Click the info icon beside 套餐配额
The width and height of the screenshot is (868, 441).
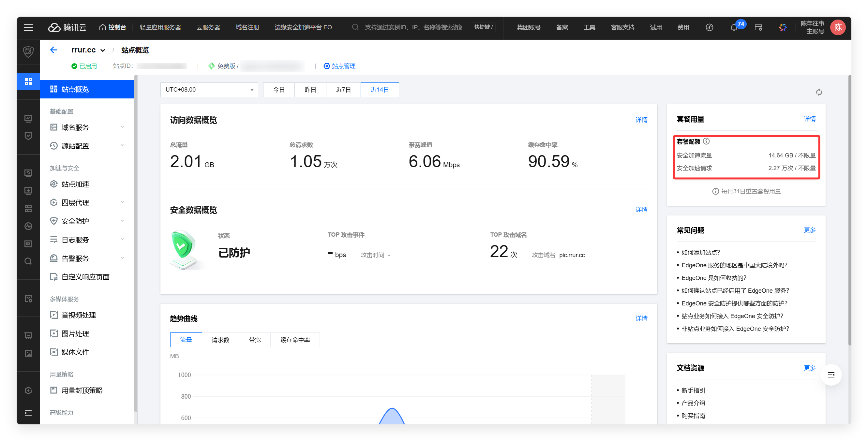pyautogui.click(x=706, y=141)
